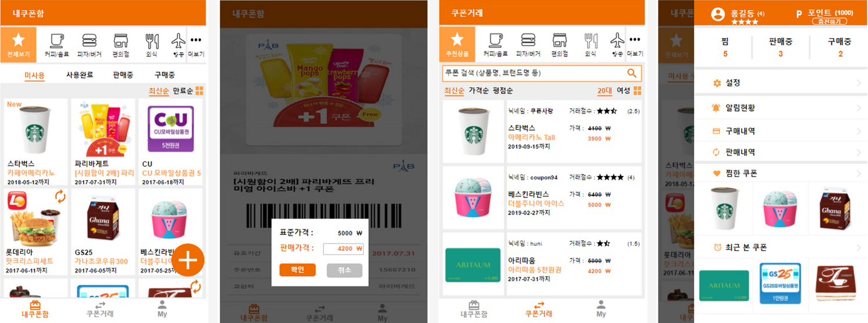The image size is (868, 323).
Task: Select 피자/버거 burger icon in the 내쿠폰함 list screen
Action: coord(89,41)
